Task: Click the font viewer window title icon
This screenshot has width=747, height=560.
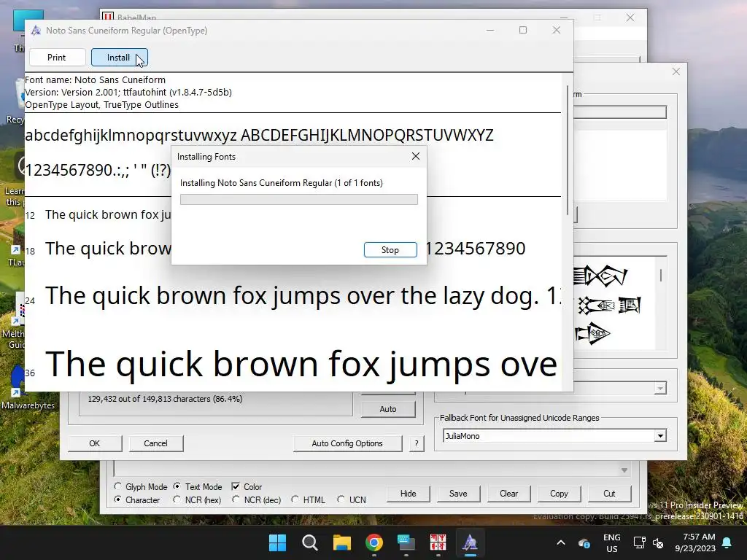Action: 36,31
